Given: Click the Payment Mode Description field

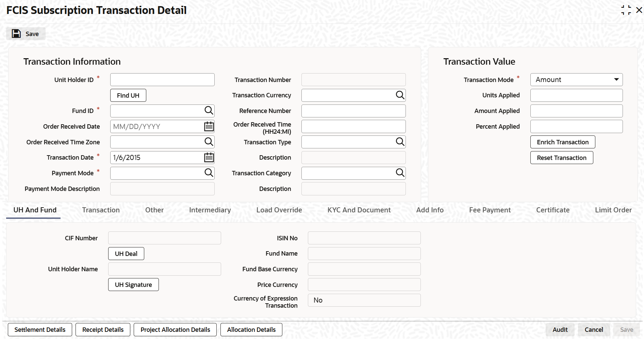Looking at the screenshot, I should click(x=162, y=189).
